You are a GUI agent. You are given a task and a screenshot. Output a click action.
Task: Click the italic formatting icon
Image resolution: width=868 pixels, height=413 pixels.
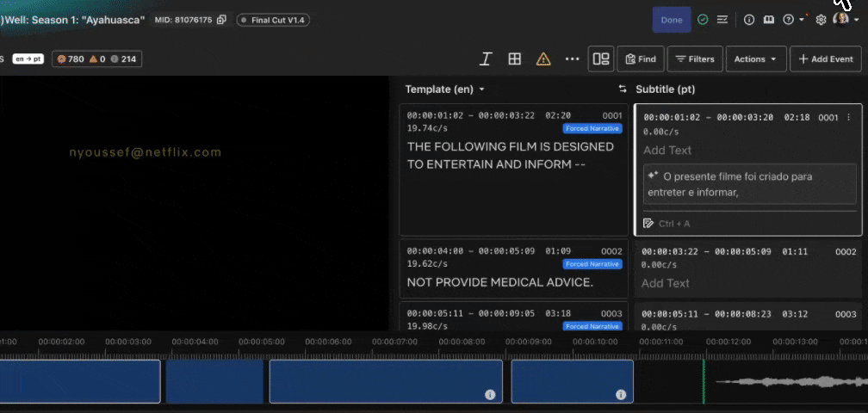point(486,59)
